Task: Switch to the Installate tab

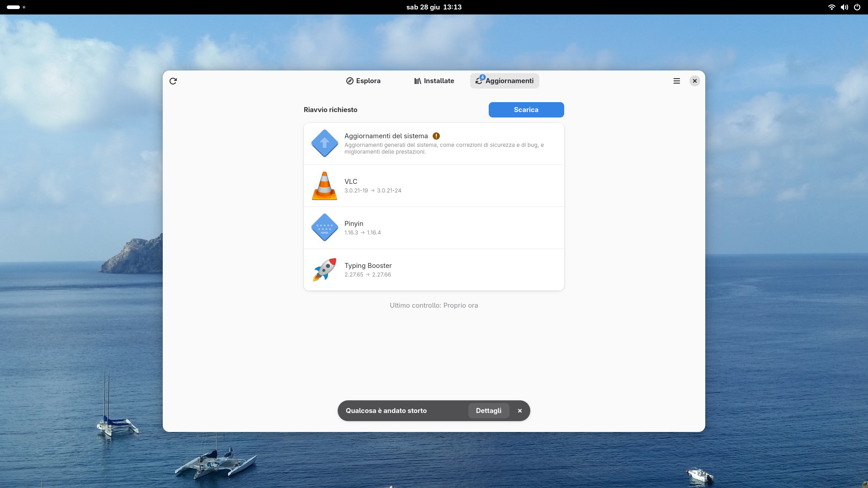Action: (434, 81)
